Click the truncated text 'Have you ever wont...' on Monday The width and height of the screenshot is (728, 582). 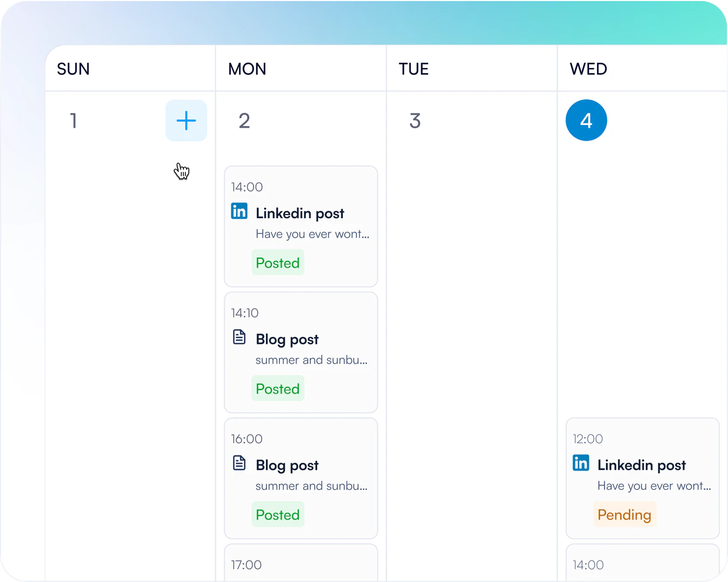[x=312, y=234]
